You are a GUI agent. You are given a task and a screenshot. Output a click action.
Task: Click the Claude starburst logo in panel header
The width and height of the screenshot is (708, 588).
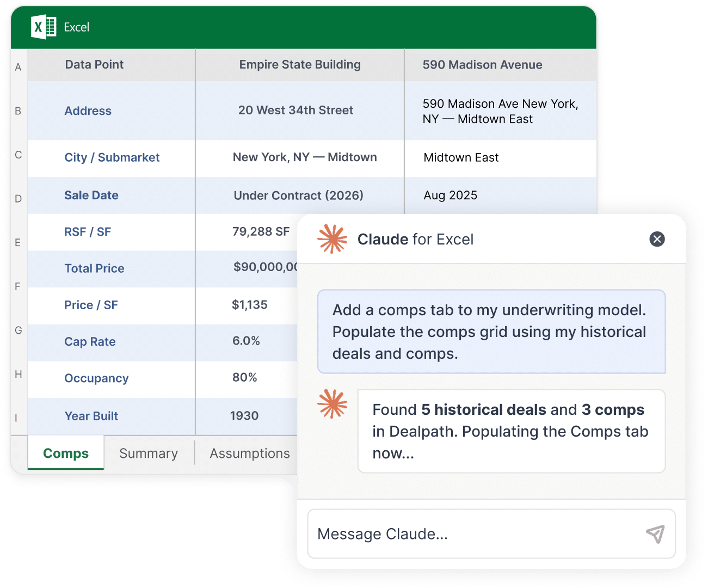(333, 239)
